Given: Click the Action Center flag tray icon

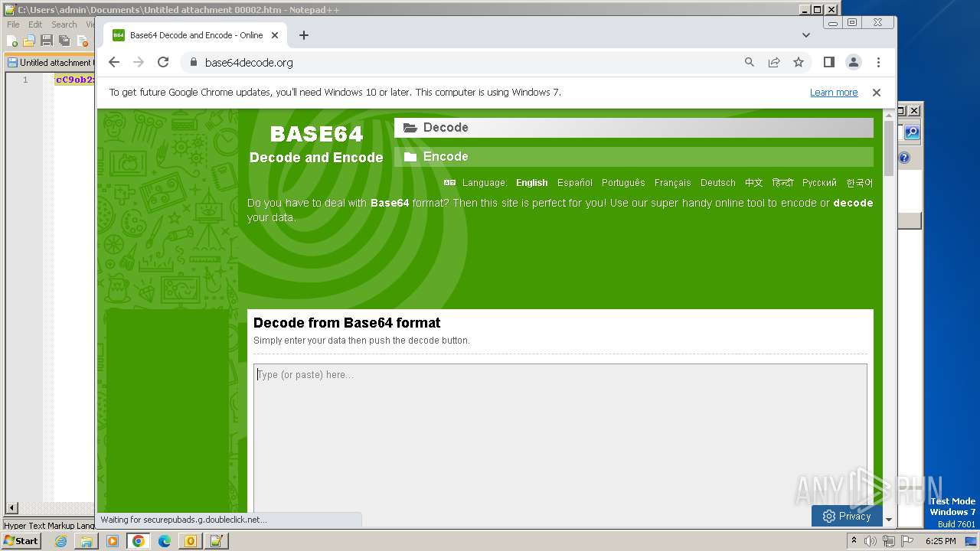Looking at the screenshot, I should click(906, 541).
